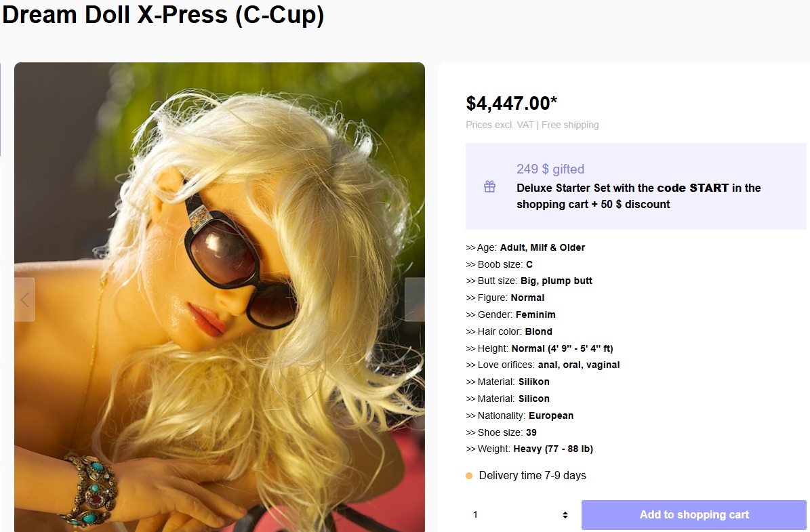Image resolution: width=810 pixels, height=532 pixels.
Task: Open the 'Heavy (77 - 88 lb)' weight link
Action: (552, 449)
